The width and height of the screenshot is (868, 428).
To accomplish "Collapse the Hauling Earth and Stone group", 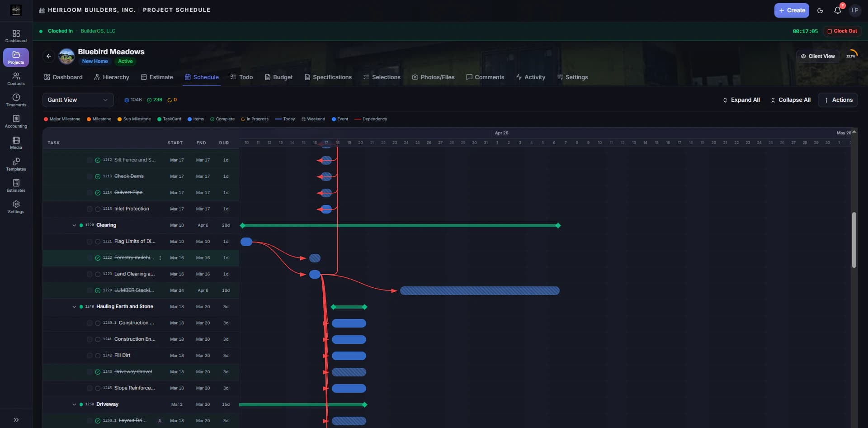I will click(x=74, y=307).
